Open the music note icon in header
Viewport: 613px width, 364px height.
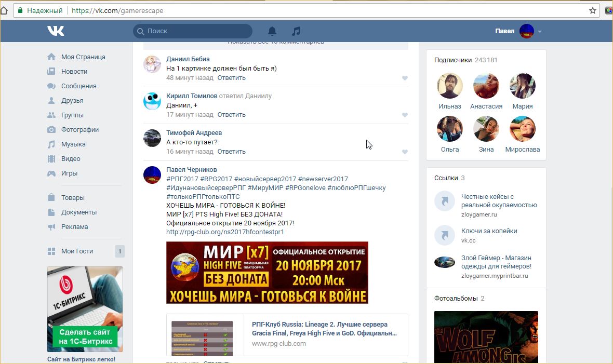296,31
